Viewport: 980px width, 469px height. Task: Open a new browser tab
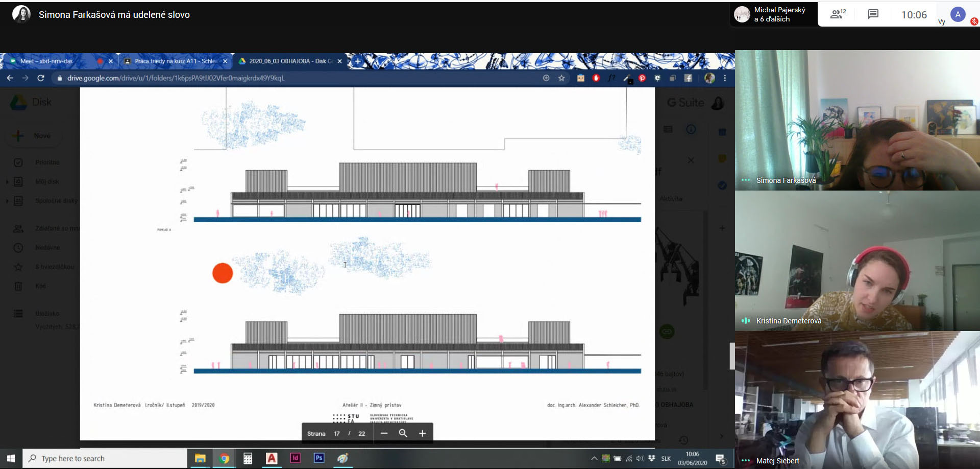(358, 61)
